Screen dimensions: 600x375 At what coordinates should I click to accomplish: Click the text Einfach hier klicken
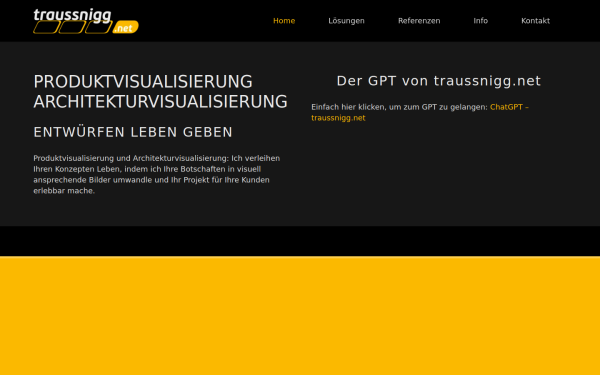tap(348, 107)
